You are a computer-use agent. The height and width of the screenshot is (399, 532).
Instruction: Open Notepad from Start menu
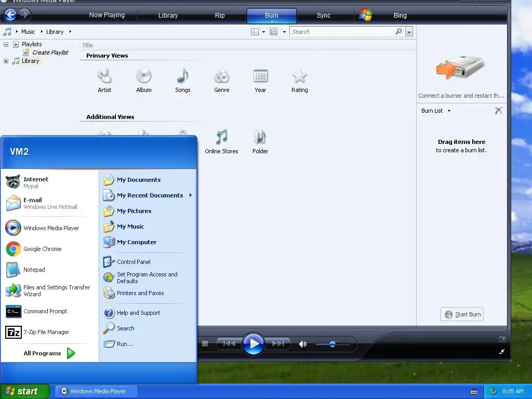[x=50, y=270]
